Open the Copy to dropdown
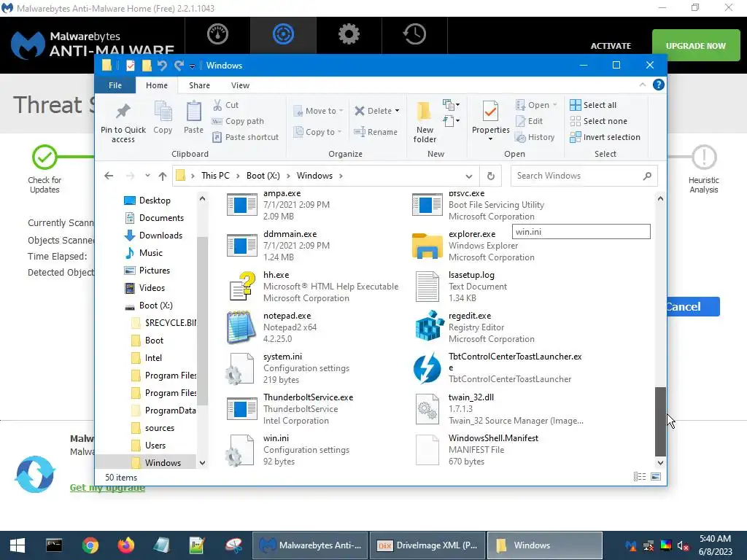The image size is (747, 560). click(317, 132)
